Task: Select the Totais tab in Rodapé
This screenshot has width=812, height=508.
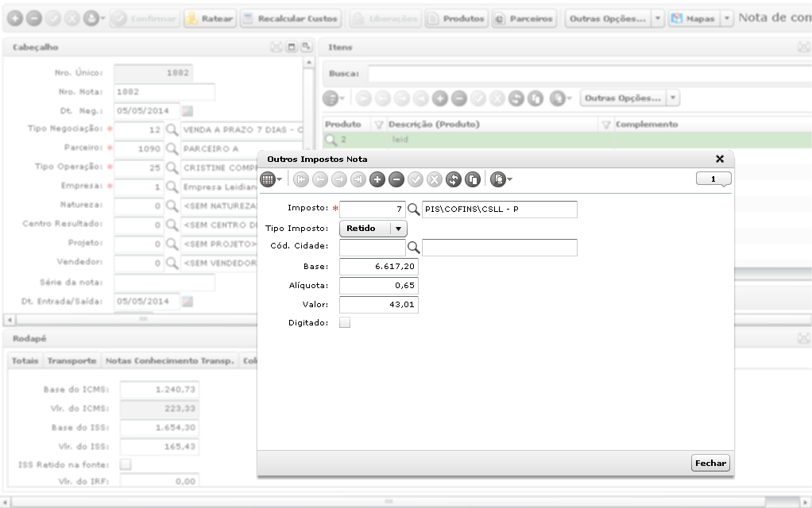Action: [25, 361]
